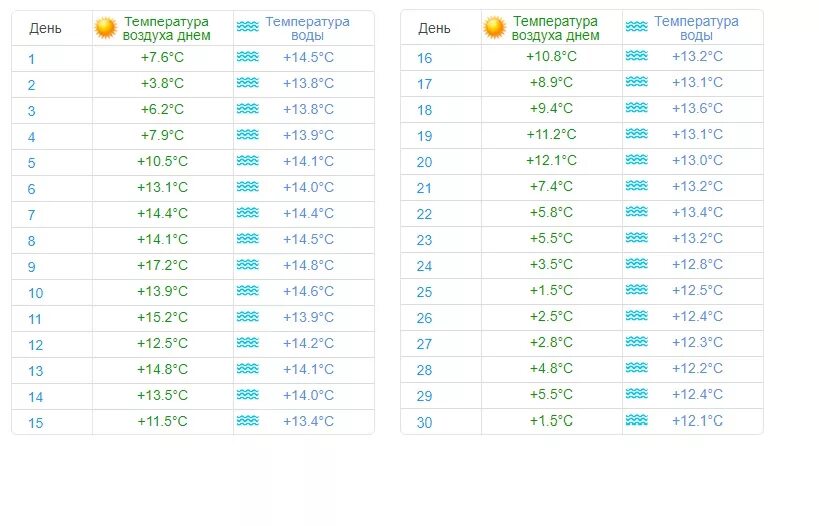Click the sun icon in right table header
Image resolution: width=819 pixels, height=526 pixels.
(495, 27)
